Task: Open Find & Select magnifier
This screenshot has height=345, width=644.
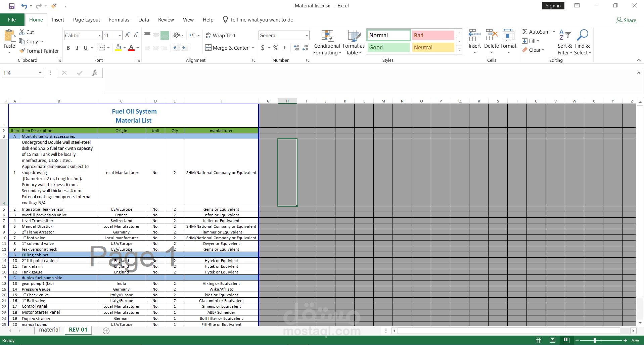Action: pyautogui.click(x=582, y=42)
